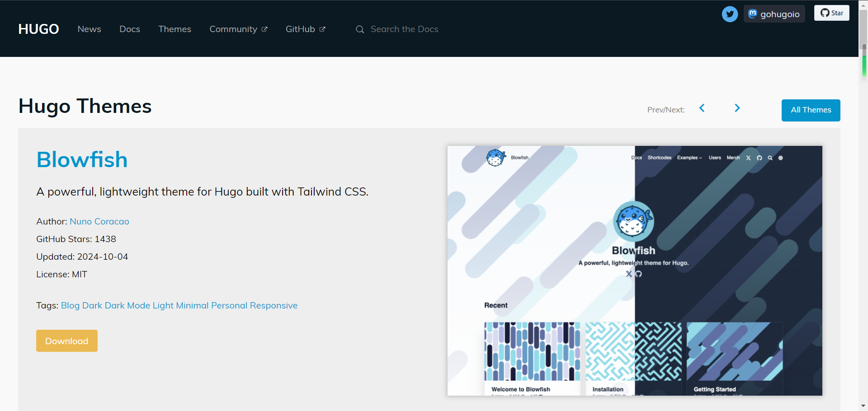Click the All Themes button
The height and width of the screenshot is (411, 868).
[811, 110]
